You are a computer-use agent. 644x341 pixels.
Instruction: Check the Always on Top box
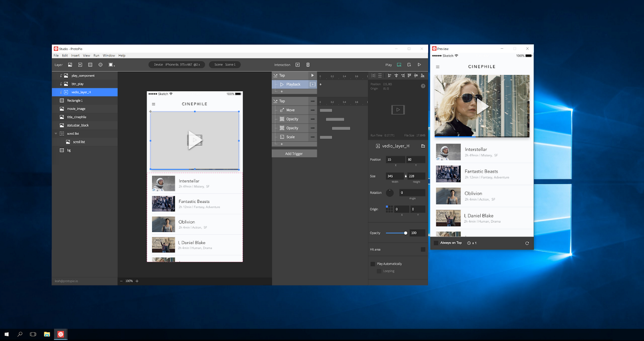pyautogui.click(x=436, y=243)
